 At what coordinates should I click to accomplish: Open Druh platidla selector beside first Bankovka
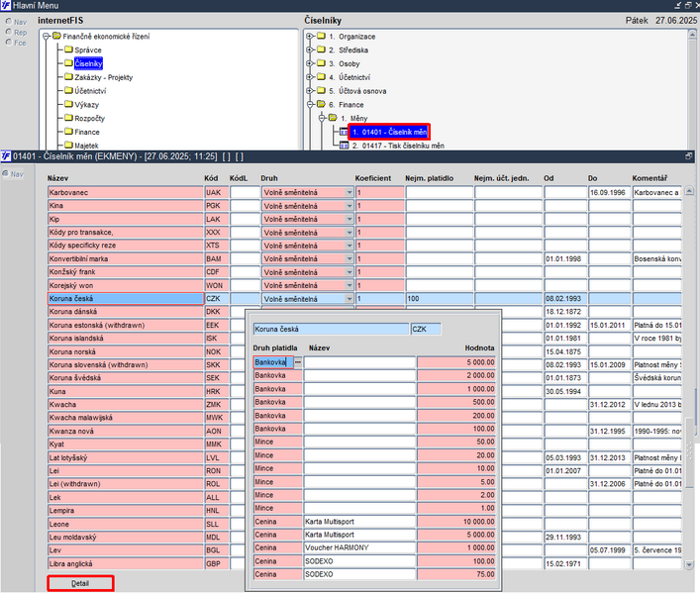(x=298, y=362)
